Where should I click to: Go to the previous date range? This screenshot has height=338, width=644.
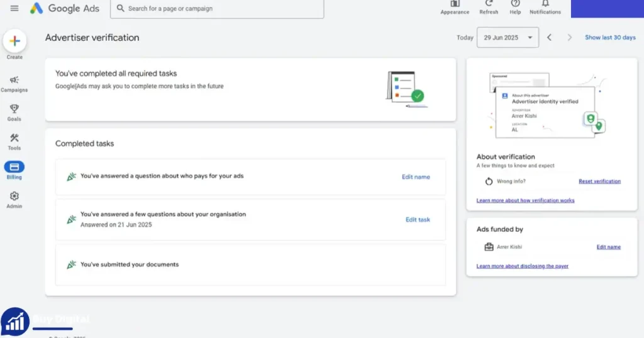(x=549, y=37)
